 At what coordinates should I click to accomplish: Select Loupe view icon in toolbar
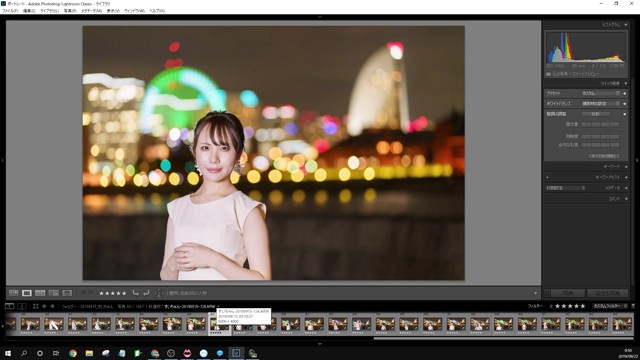[27, 293]
